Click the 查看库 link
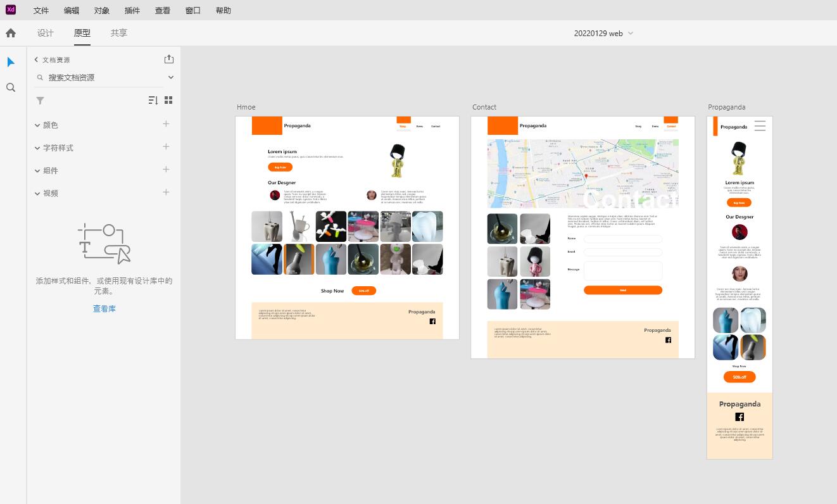 pyautogui.click(x=104, y=309)
